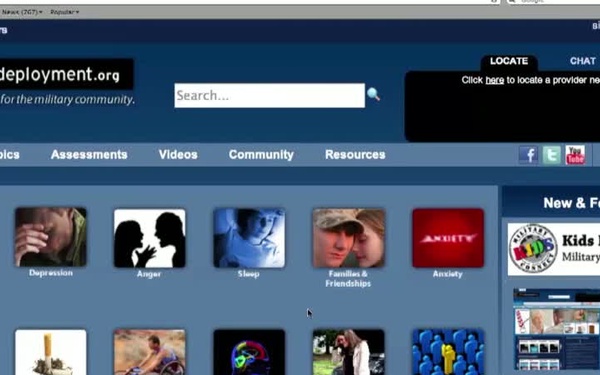Screen dimensions: 600x375
Task: Open the colorful brain scan tile
Action: [x=249, y=352]
